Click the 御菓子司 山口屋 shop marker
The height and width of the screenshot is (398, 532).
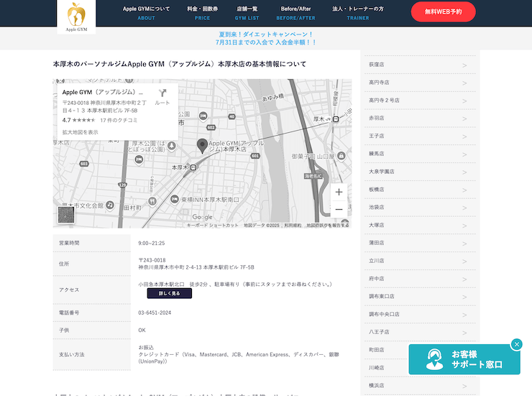click(x=341, y=156)
